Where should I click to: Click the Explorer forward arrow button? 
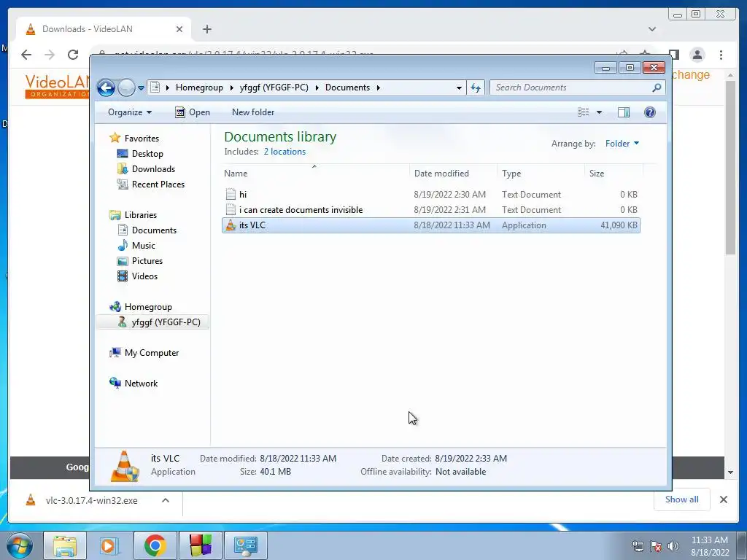pyautogui.click(x=126, y=87)
